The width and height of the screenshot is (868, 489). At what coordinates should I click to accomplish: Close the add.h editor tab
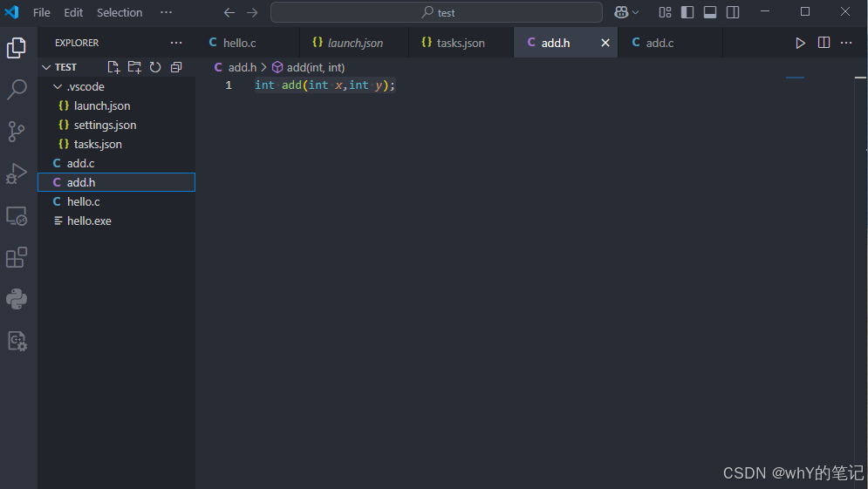click(605, 43)
